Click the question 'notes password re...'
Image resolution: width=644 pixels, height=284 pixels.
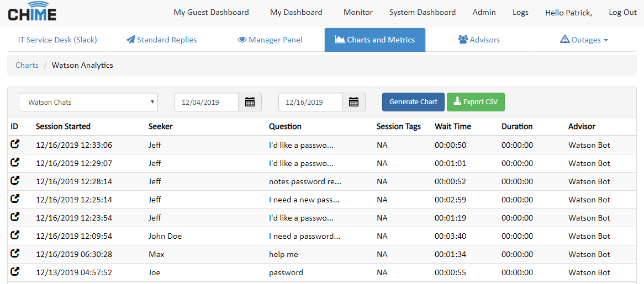tap(305, 181)
